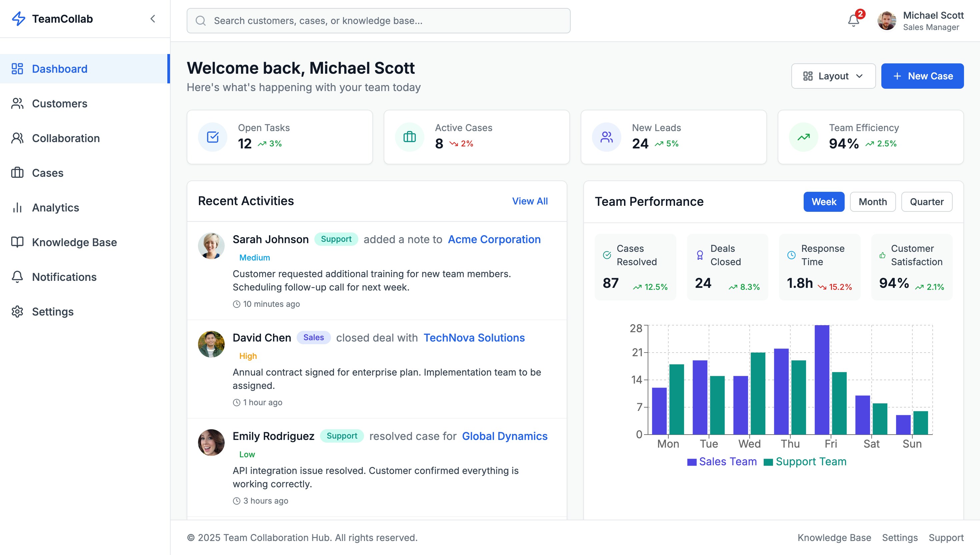The image size is (980, 555).
Task: Click the Settings gear in the sidebar
Action: 18,312
